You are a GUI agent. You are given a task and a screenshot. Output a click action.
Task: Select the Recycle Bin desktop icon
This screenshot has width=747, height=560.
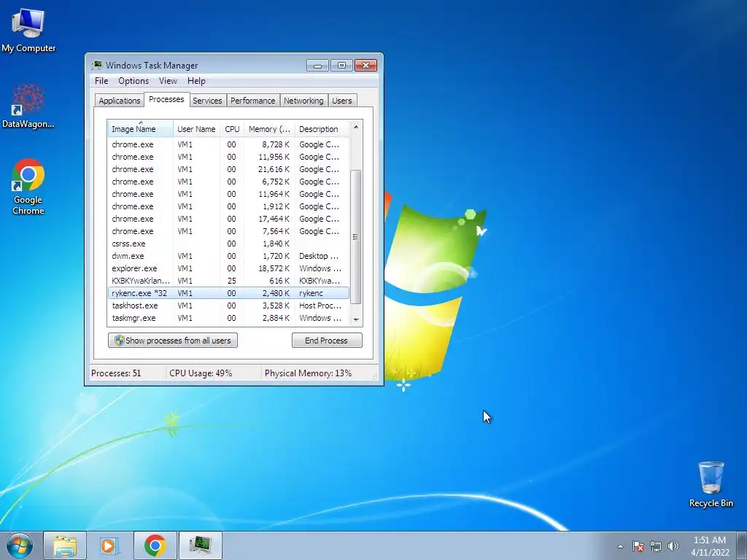tap(711, 484)
